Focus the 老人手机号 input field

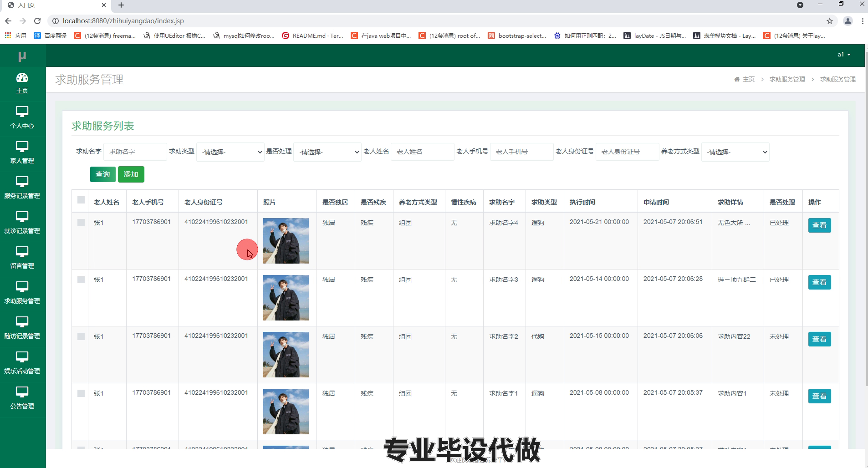[x=522, y=152]
